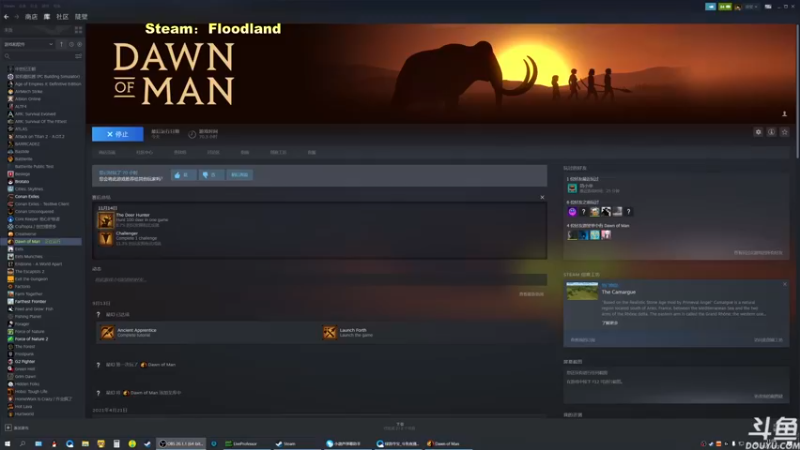Click the thumbs-up recommend button
The width and height of the screenshot is (800, 450).
point(183,175)
